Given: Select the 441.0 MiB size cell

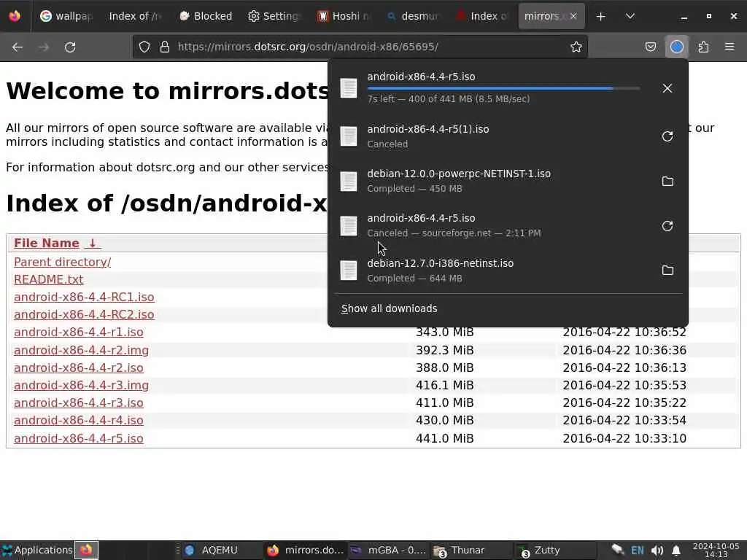Looking at the screenshot, I should (444, 438).
